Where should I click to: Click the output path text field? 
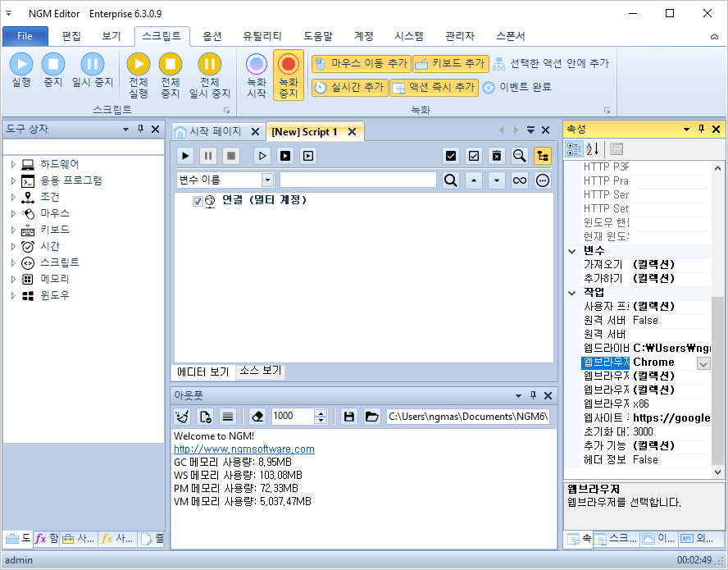[x=468, y=417]
